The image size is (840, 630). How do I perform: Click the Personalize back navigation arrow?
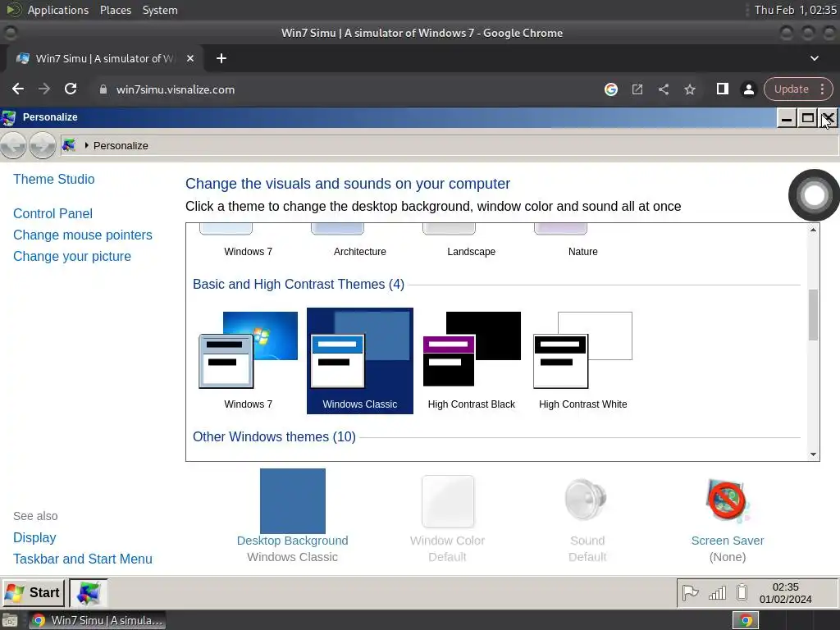click(x=13, y=144)
